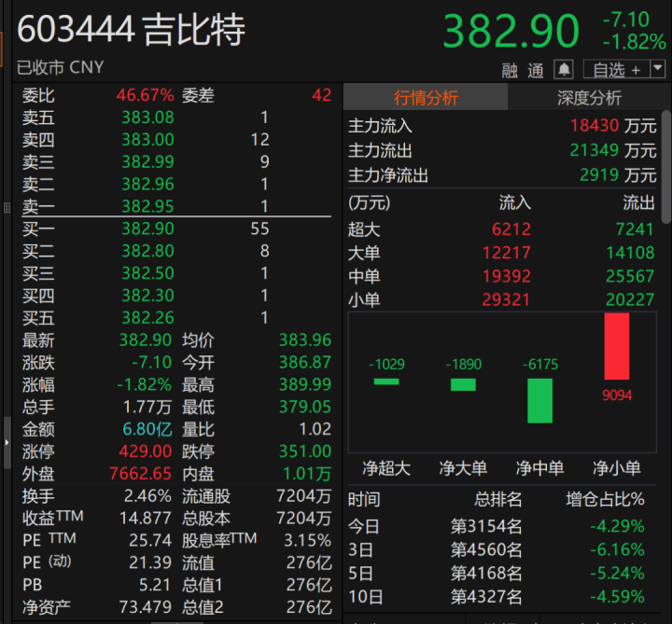Click the PE TTM value 25.74
The width and height of the screenshot is (672, 624).
tap(150, 540)
